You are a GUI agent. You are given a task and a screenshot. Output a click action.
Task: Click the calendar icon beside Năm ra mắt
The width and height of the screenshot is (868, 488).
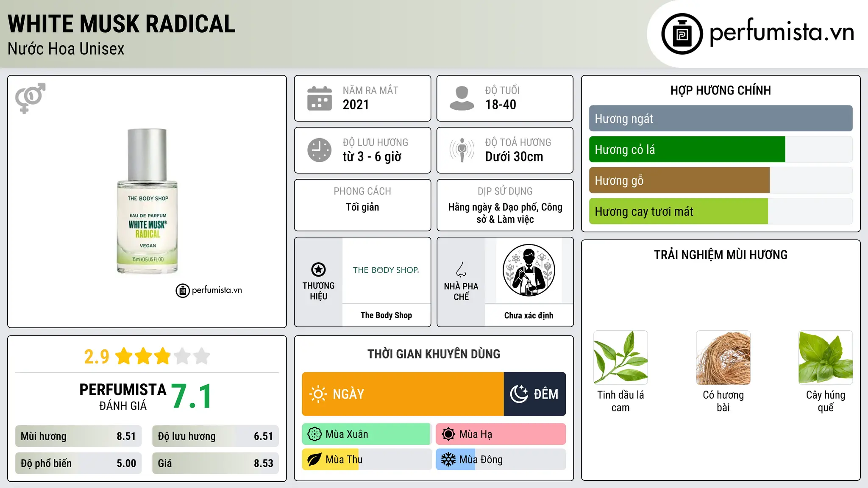pyautogui.click(x=319, y=98)
